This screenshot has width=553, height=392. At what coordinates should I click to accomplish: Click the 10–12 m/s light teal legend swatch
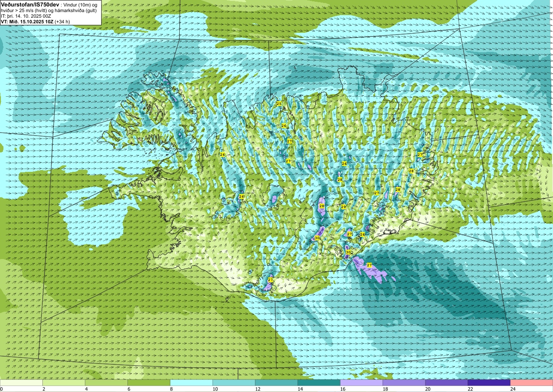tap(234, 383)
